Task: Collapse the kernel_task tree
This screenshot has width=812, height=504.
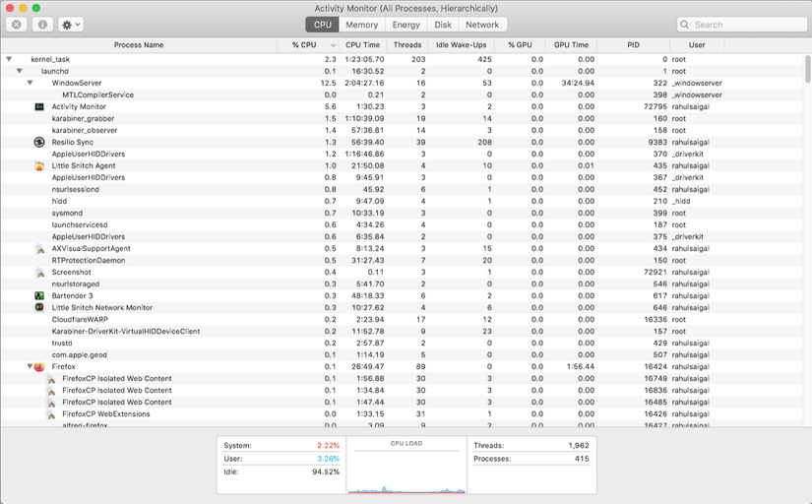Action: 9,59
